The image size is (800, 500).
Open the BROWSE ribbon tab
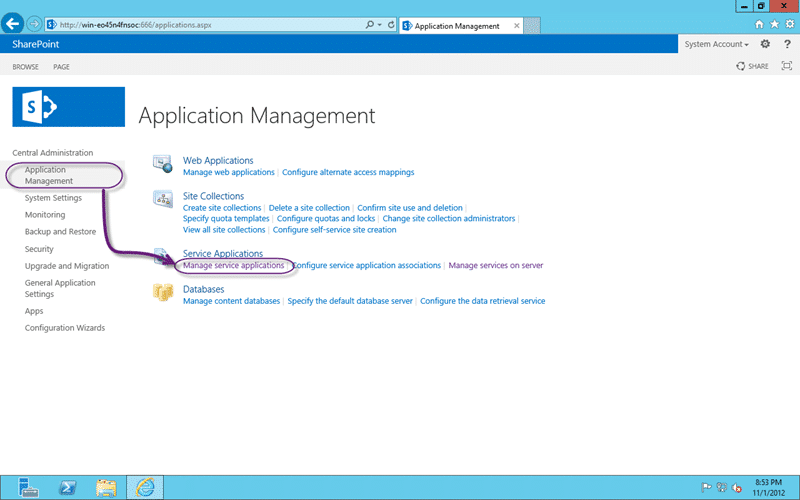(26, 67)
